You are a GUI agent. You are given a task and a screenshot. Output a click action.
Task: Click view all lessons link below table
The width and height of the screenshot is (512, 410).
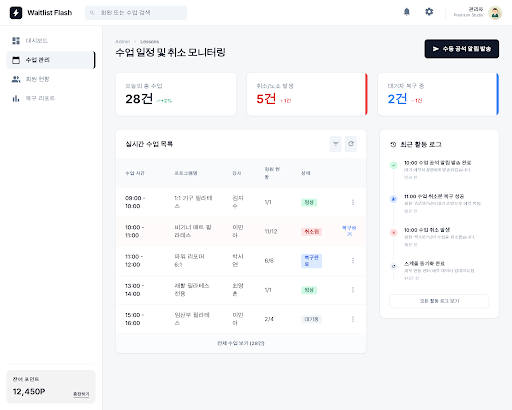coord(241,343)
